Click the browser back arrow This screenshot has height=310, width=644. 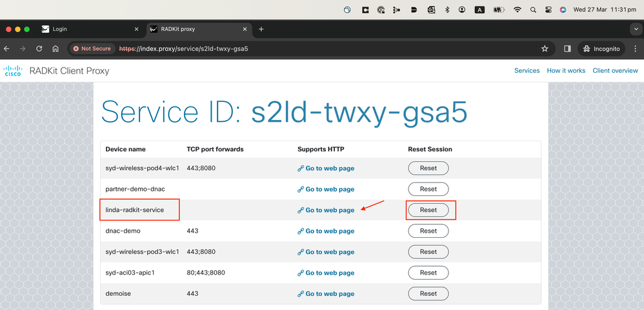tap(6, 48)
